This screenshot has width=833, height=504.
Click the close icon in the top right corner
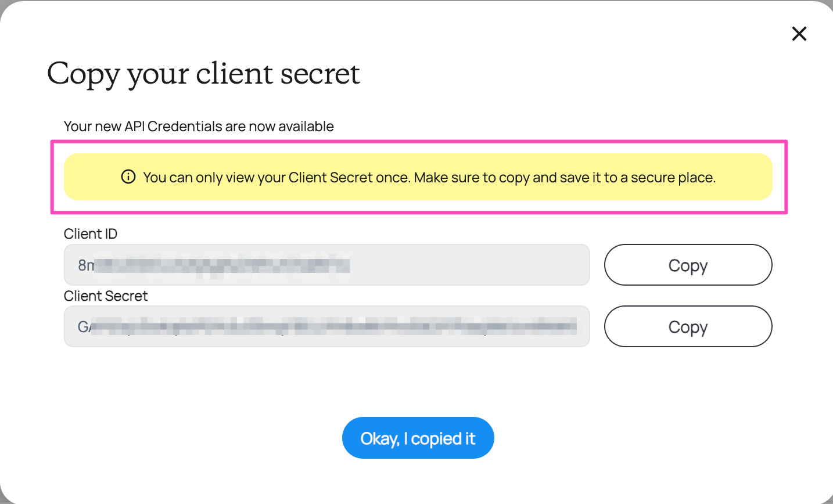pyautogui.click(x=799, y=34)
